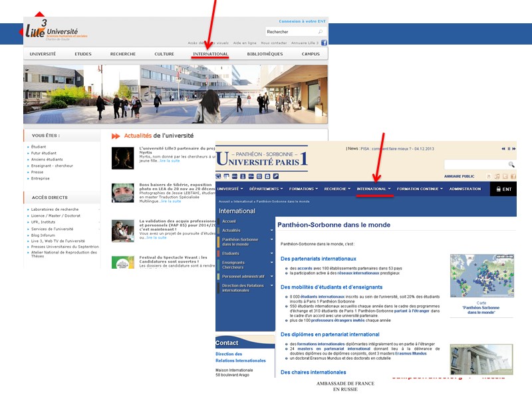Expand the Etudiants sidebar item

[x=272, y=253]
